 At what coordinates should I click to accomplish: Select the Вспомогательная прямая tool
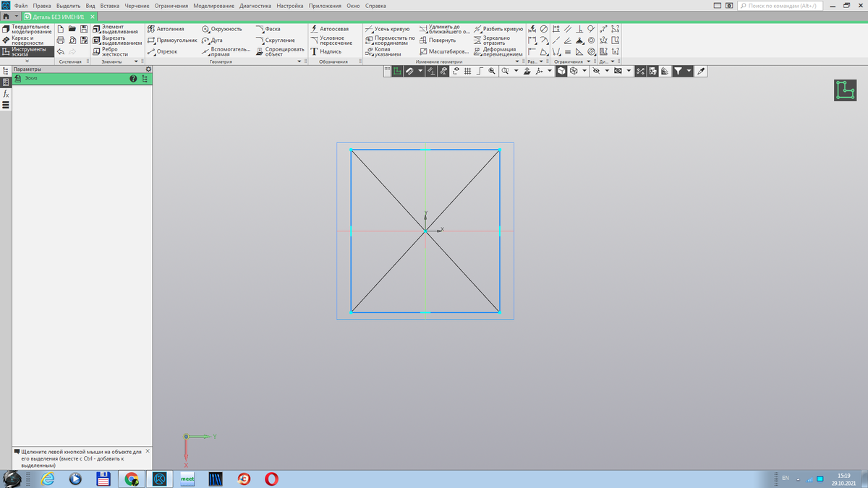[226, 52]
